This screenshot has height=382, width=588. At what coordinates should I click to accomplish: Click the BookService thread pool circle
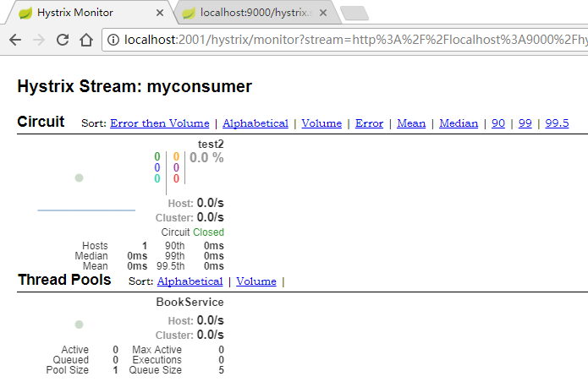pos(79,325)
